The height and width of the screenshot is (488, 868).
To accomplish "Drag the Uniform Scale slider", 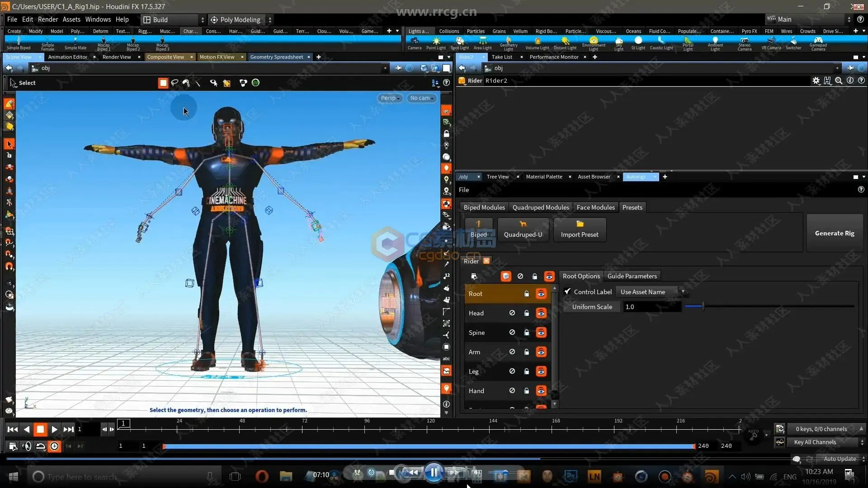I will [x=702, y=306].
